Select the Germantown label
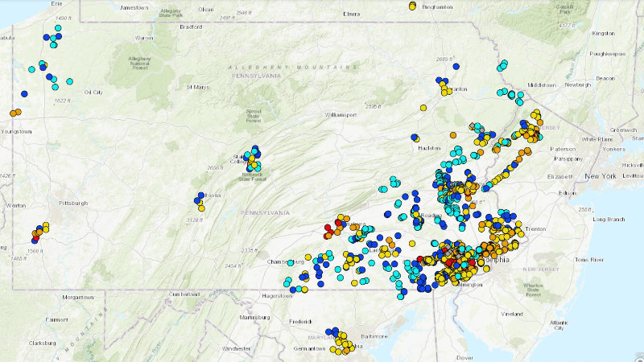This screenshot has width=644, height=362. coord(309,348)
